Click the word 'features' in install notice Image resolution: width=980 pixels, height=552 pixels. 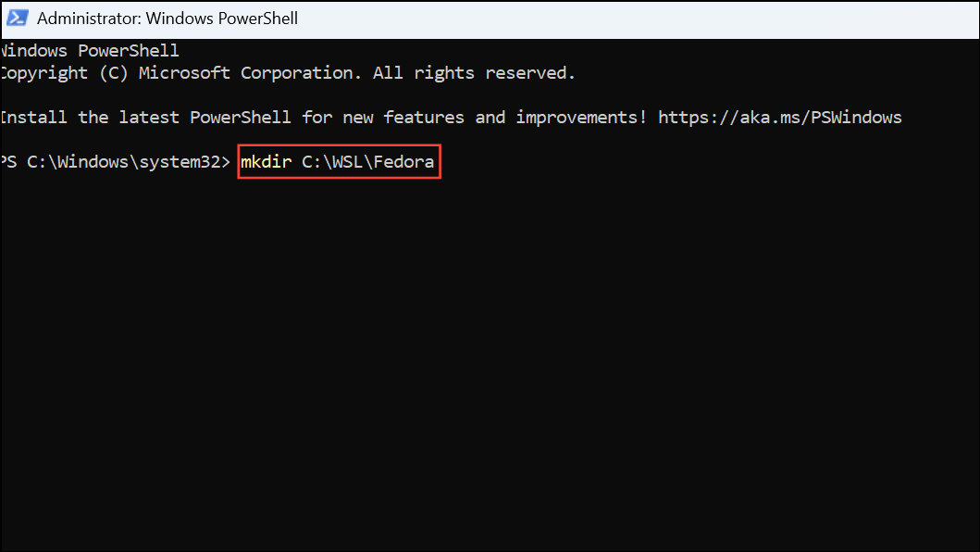pos(424,117)
